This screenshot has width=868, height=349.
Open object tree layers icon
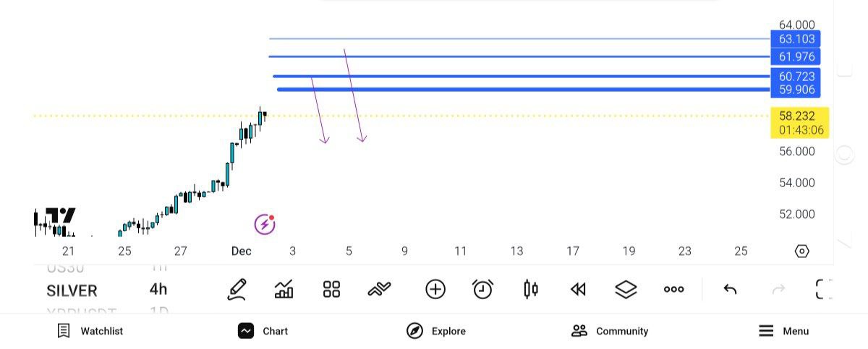point(626,290)
